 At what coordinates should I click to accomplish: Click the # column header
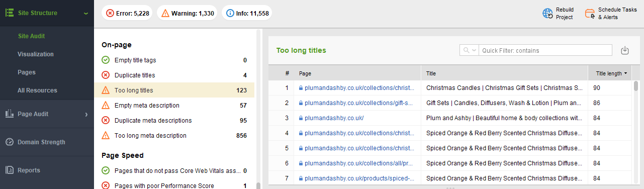pos(287,73)
